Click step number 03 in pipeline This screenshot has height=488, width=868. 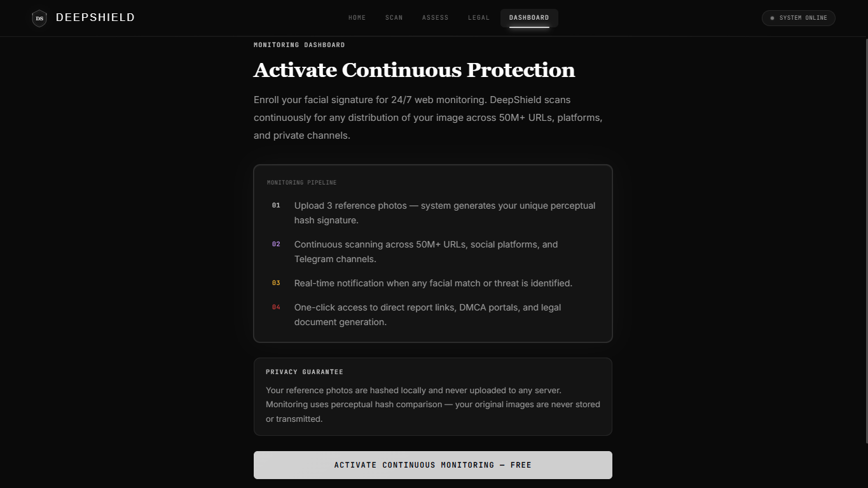click(x=276, y=283)
